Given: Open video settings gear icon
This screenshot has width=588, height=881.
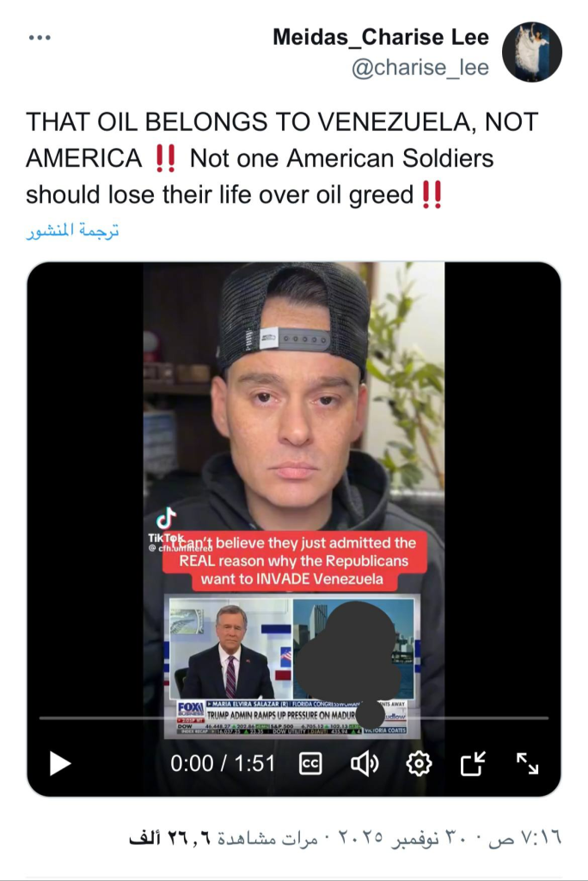Looking at the screenshot, I should pos(419,763).
